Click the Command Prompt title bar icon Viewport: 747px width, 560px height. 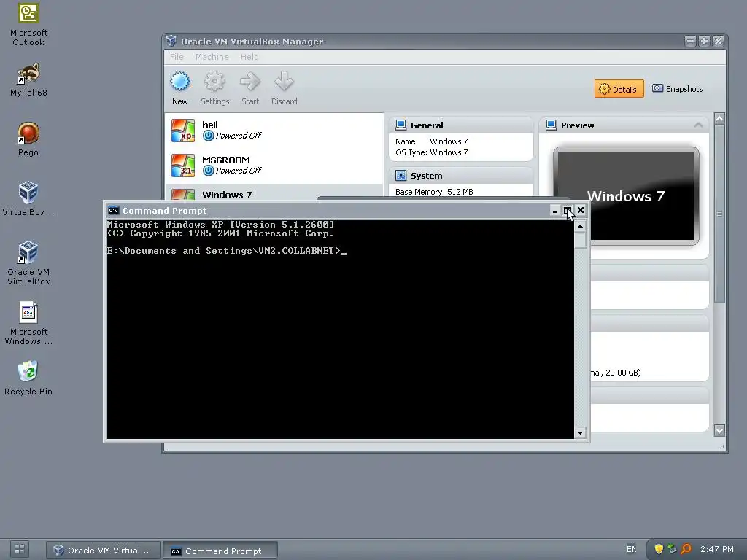[113, 211]
